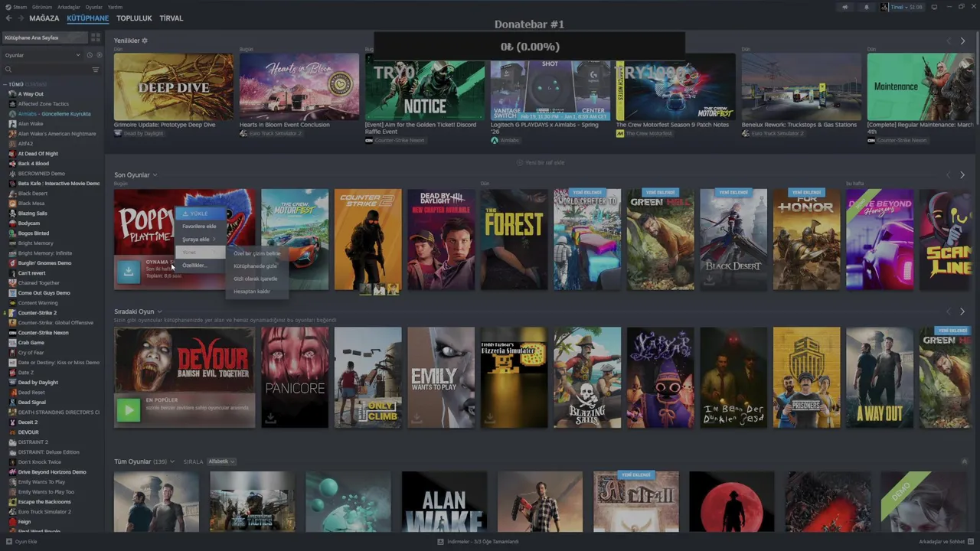980x551 pixels.
Task: Go back with the navigation arrow
Action: (8, 18)
